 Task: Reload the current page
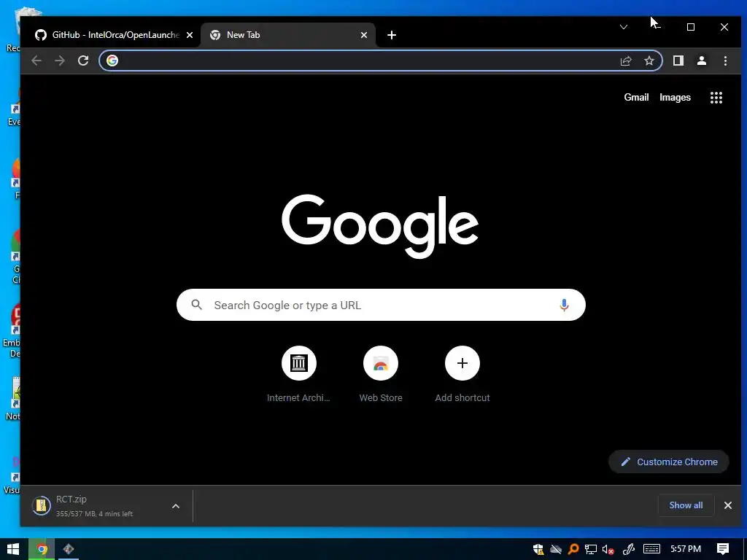pyautogui.click(x=83, y=61)
